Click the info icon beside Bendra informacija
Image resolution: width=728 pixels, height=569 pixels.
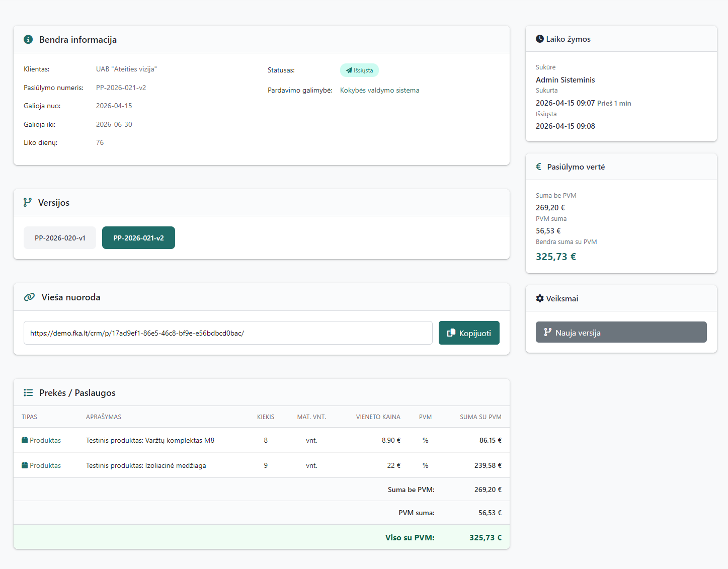(x=28, y=40)
